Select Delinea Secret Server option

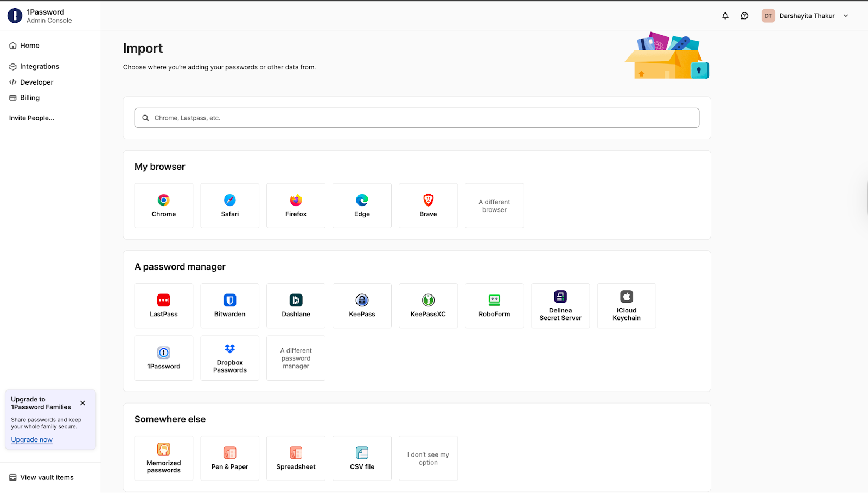click(560, 306)
